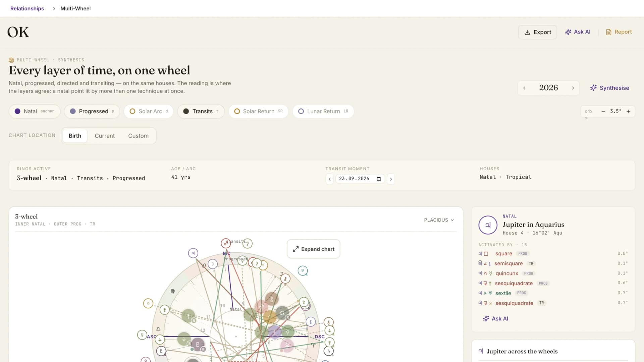This screenshot has height=362, width=644.
Task: Switch to Custom chart location
Action: click(138, 136)
